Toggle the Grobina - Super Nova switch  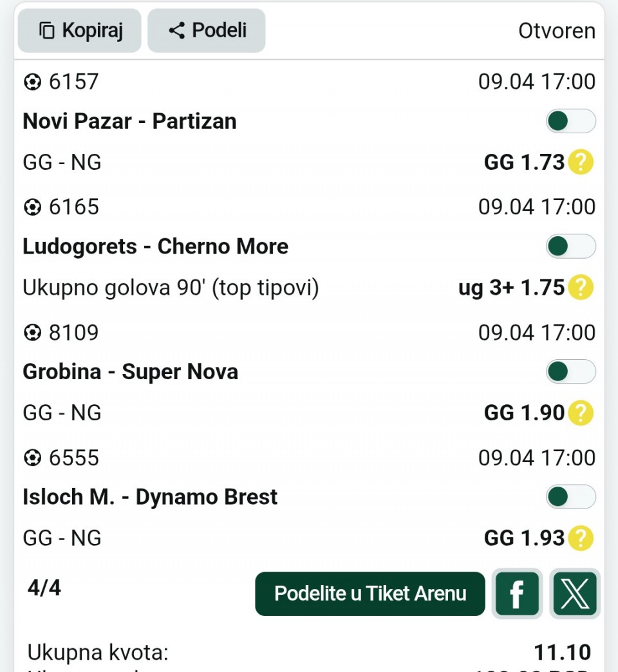[x=570, y=371]
